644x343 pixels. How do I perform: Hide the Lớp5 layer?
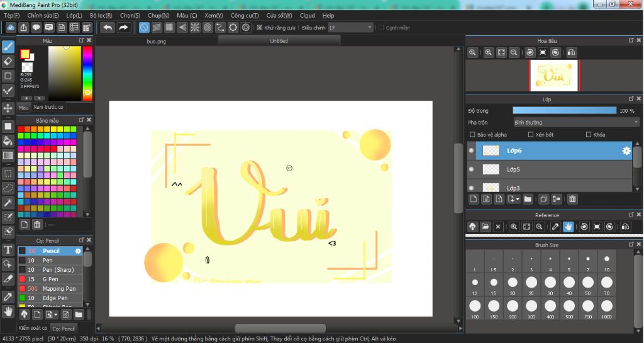click(471, 169)
